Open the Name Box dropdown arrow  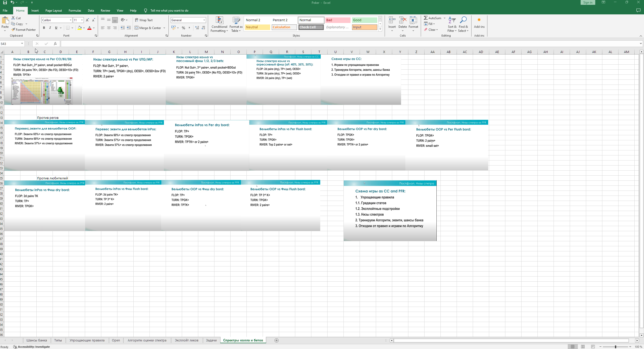pos(22,44)
